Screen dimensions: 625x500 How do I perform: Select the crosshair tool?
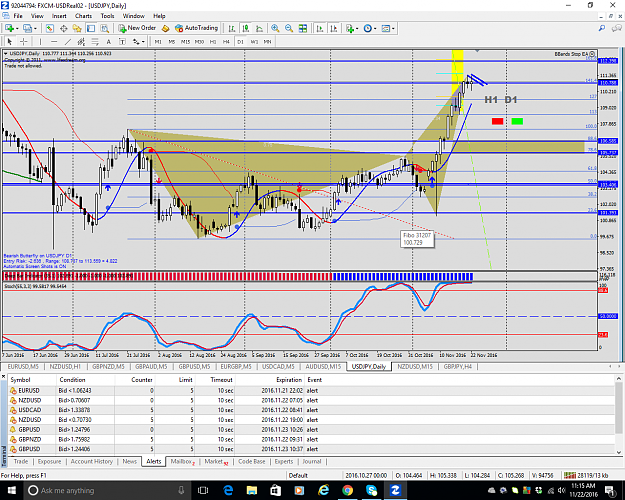point(24,41)
